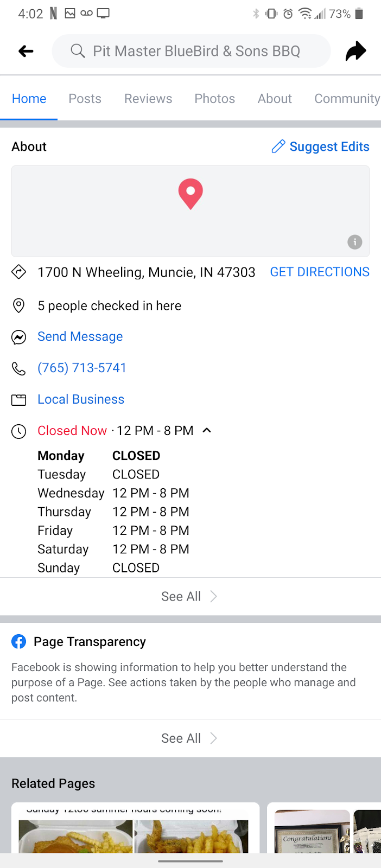381x868 pixels.
Task: Tap the map info circle button
Action: [354, 242]
